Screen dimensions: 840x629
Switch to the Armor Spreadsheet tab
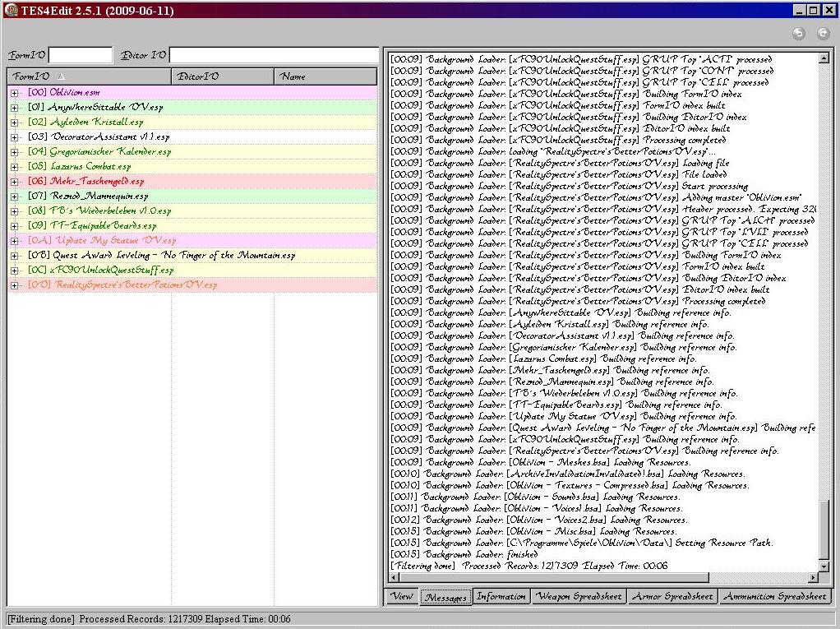(672, 597)
